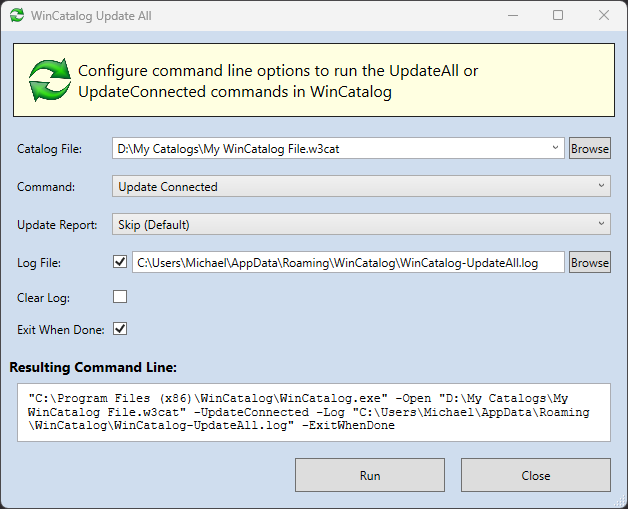628x509 pixels.
Task: Open the Update Report dropdown showing Skip (Default)
Action: click(360, 224)
